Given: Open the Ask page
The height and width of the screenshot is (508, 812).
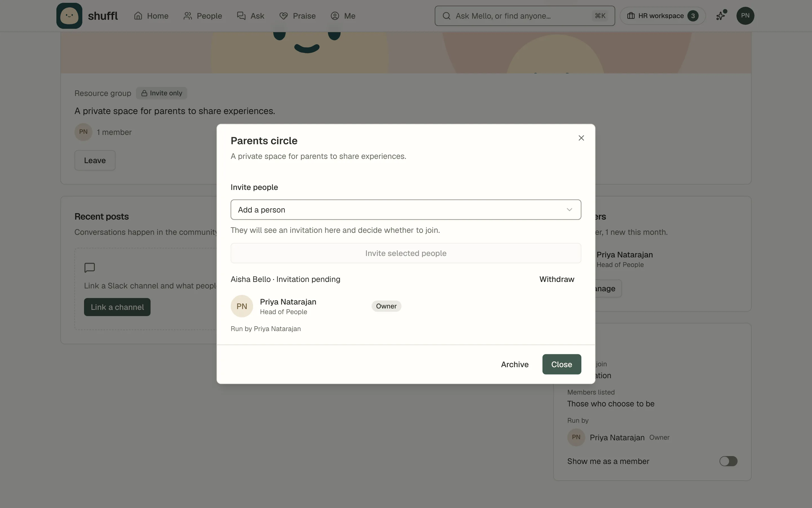Looking at the screenshot, I should point(251,16).
